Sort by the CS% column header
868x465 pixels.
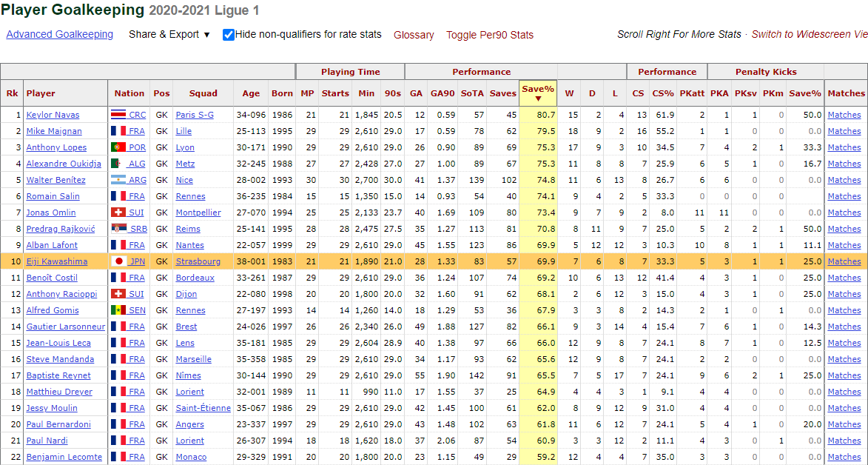pos(662,93)
